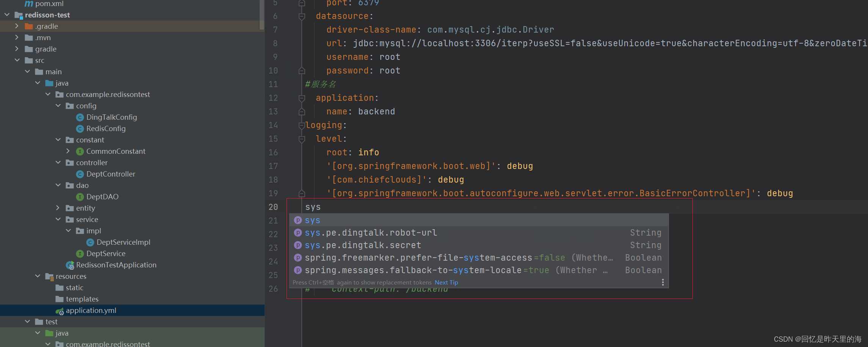Collapse the dao package
The width and height of the screenshot is (868, 347).
tap(58, 185)
